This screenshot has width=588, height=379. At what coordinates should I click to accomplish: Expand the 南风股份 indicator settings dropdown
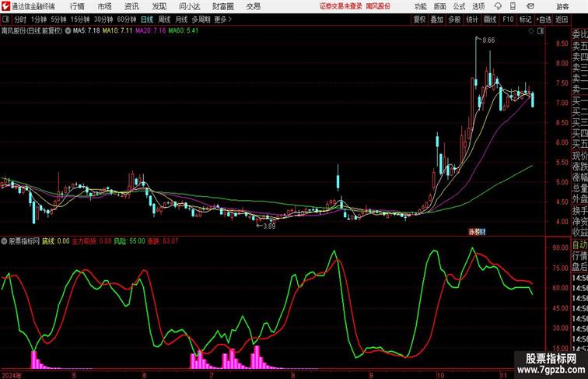click(x=68, y=31)
